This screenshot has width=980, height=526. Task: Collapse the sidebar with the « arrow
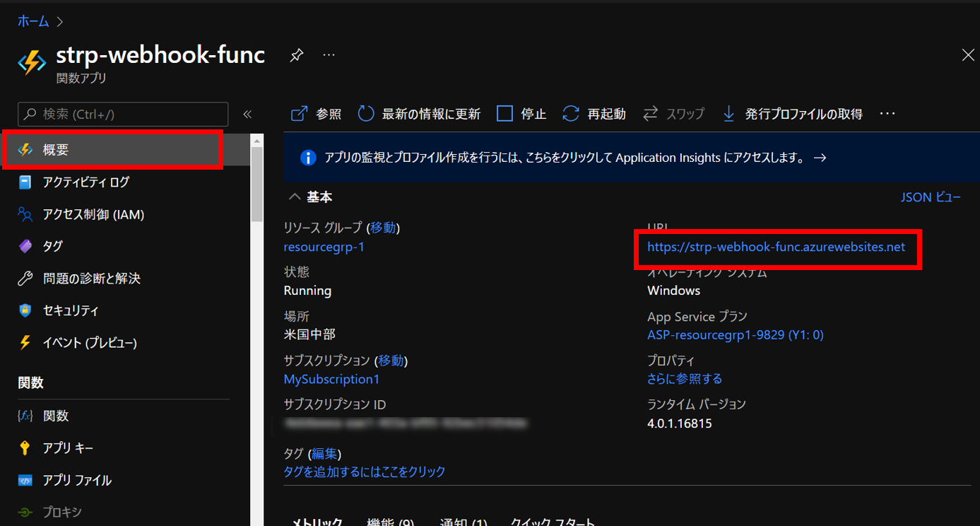pyautogui.click(x=247, y=113)
